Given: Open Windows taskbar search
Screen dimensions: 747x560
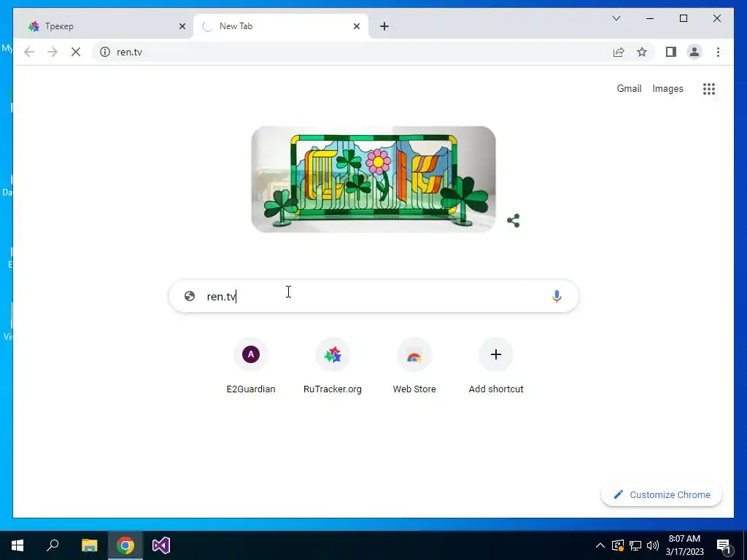Looking at the screenshot, I should [53, 545].
